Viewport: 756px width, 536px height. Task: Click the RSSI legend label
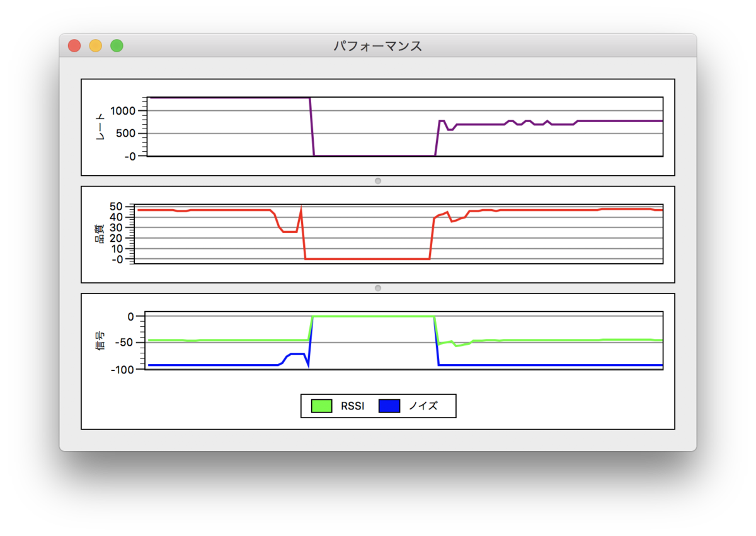pos(353,406)
